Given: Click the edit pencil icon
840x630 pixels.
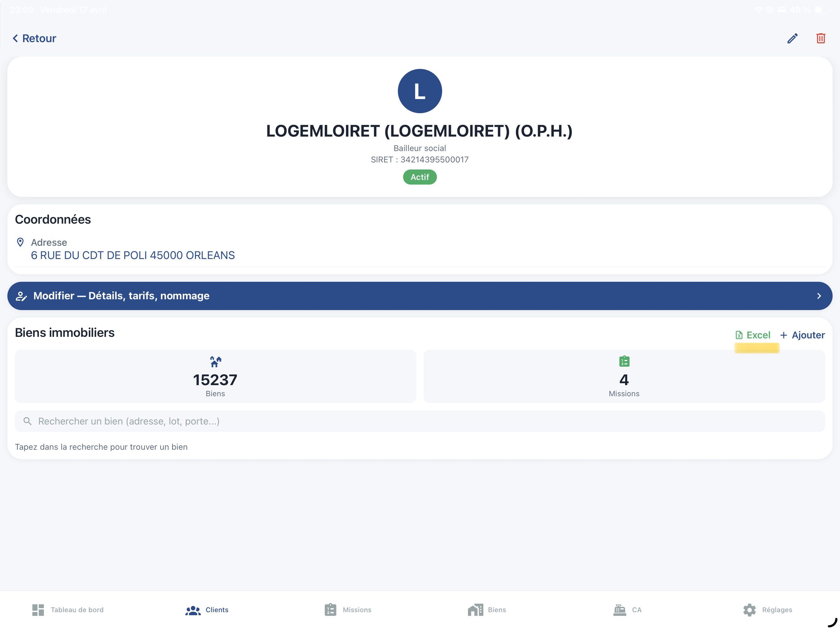Looking at the screenshot, I should 793,38.
